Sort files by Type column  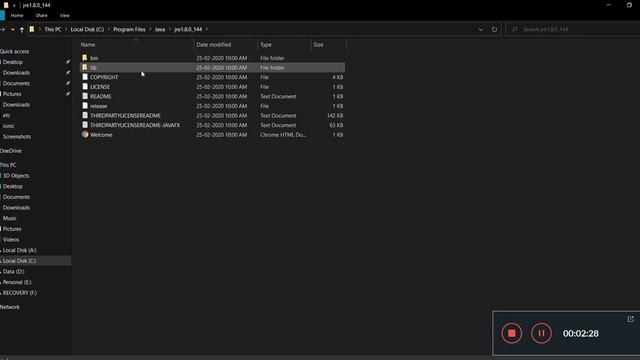[266, 44]
